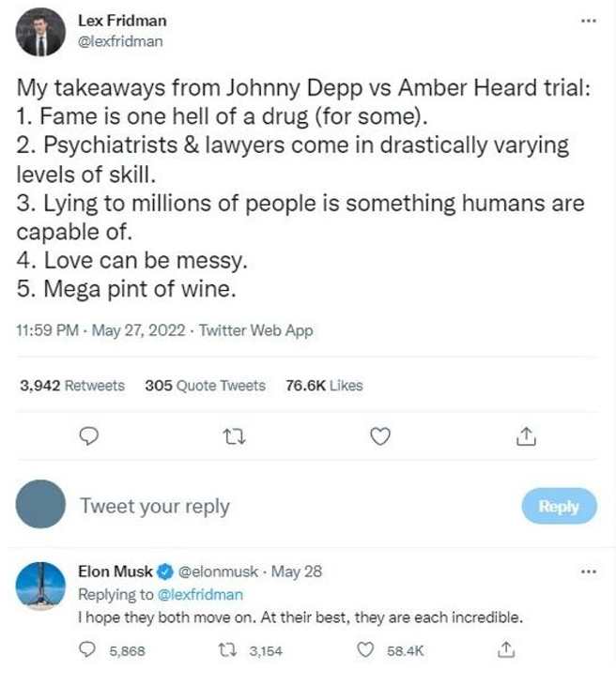The height and width of the screenshot is (686, 616).
Task: Click the share icon under the main tweet
Action: [527, 435]
